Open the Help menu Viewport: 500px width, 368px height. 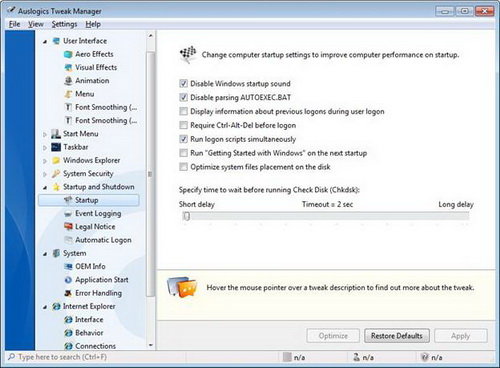tap(93, 24)
